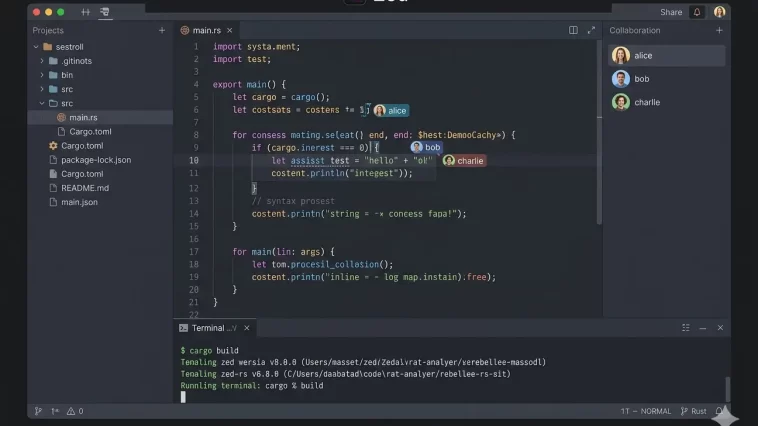758x426 pixels.
Task: Close the main.rs tab
Action: (x=230, y=30)
